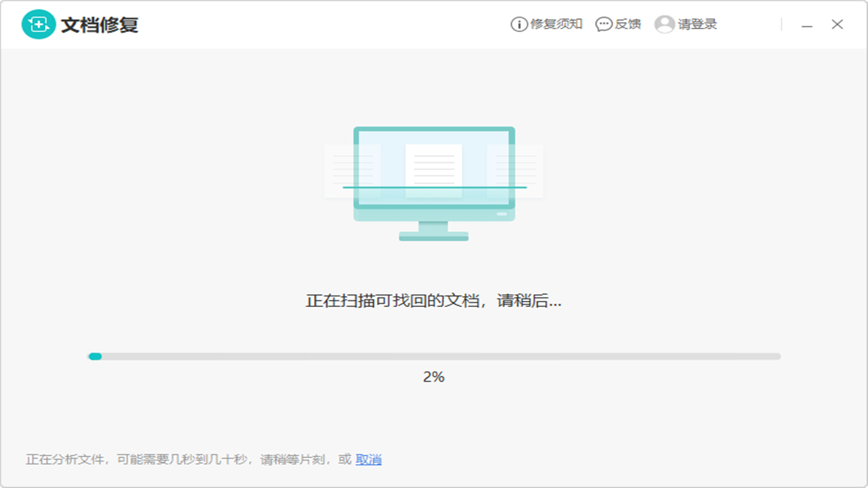
Task: Minimize the 文档修复 window
Action: [x=806, y=24]
